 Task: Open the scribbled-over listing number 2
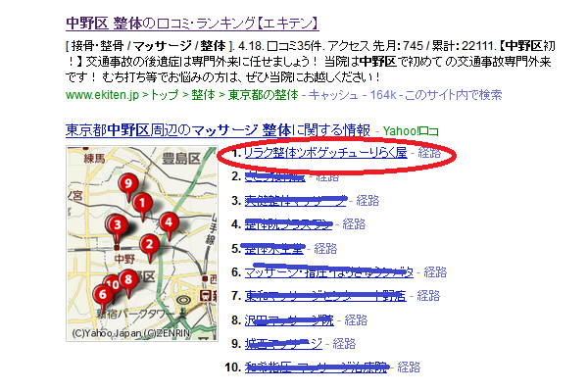[x=274, y=176]
